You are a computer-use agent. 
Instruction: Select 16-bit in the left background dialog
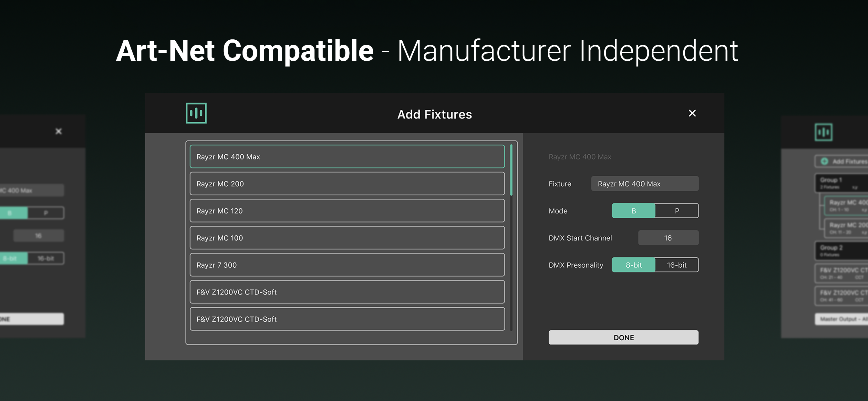46,259
